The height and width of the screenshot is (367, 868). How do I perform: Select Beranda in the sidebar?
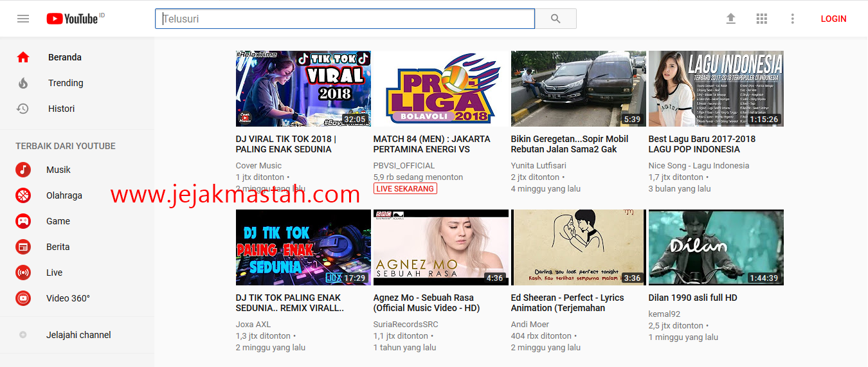coord(65,57)
